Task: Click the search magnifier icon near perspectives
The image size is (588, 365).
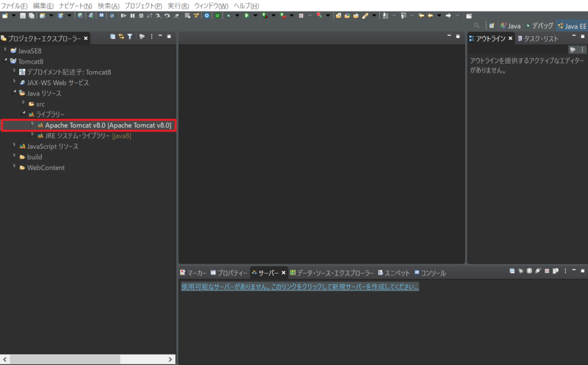Action: pyautogui.click(x=477, y=26)
